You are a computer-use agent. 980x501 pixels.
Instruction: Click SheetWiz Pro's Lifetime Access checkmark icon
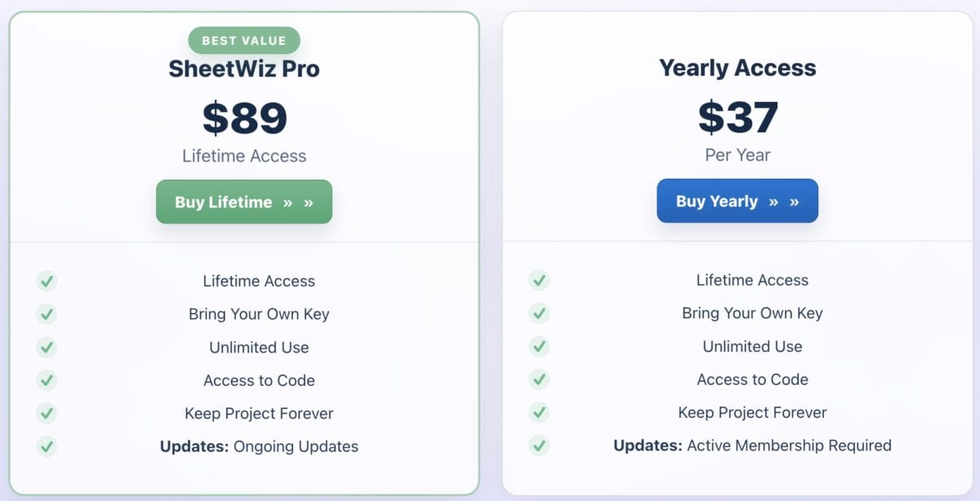pyautogui.click(x=47, y=282)
